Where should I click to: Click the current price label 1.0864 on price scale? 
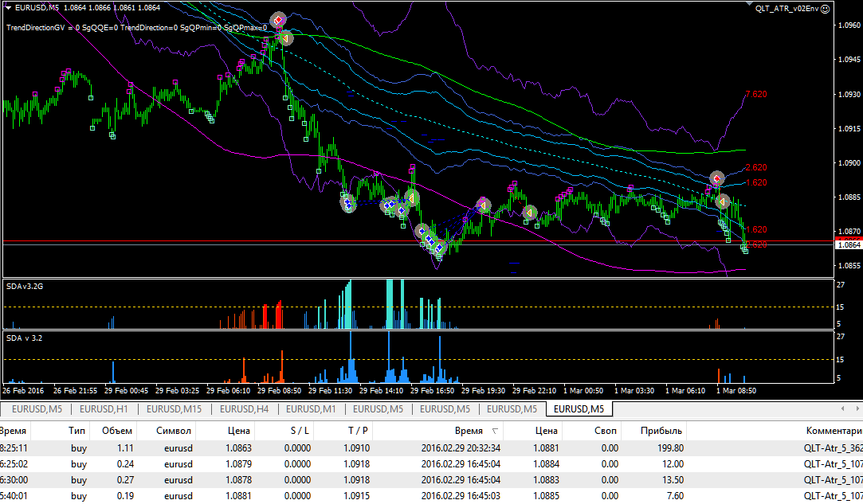tap(848, 245)
